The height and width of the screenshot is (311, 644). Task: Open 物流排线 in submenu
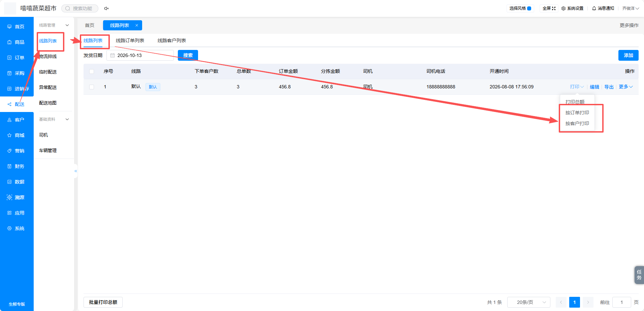click(x=48, y=56)
